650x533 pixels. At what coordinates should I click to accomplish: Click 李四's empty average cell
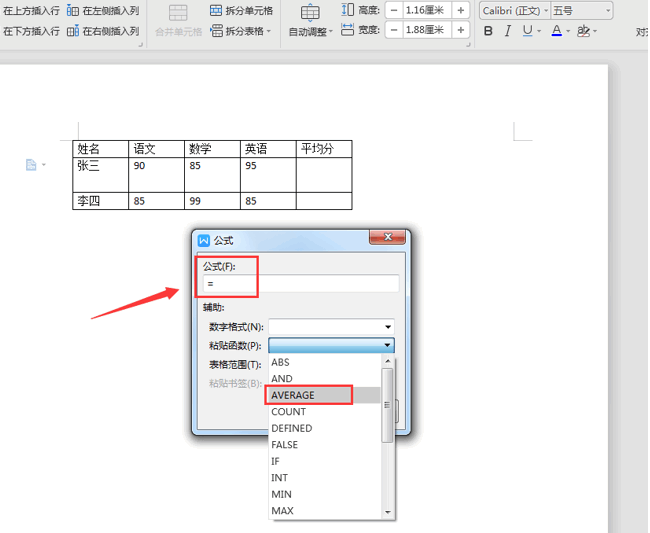[x=324, y=201]
